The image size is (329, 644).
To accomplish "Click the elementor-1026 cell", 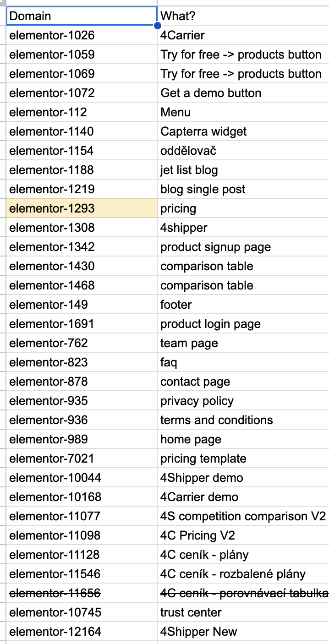I will pyautogui.click(x=82, y=35).
